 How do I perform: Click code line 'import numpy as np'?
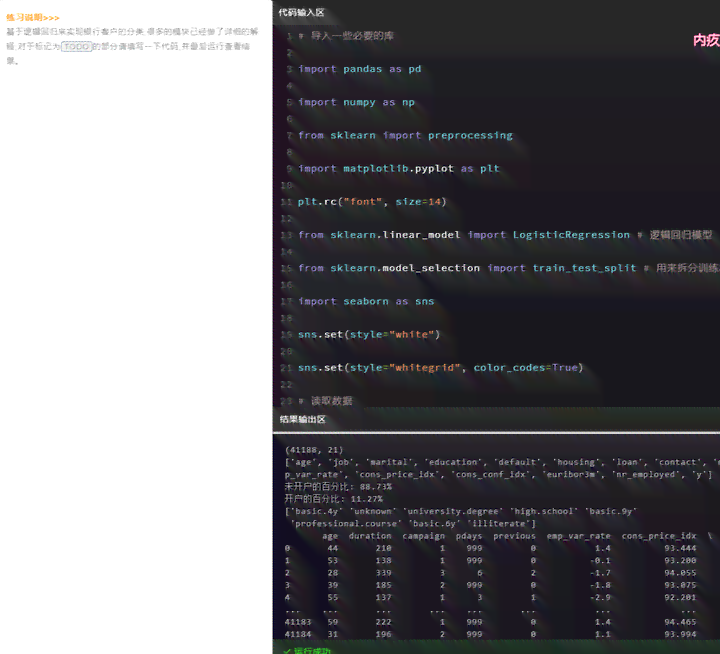[x=356, y=102]
